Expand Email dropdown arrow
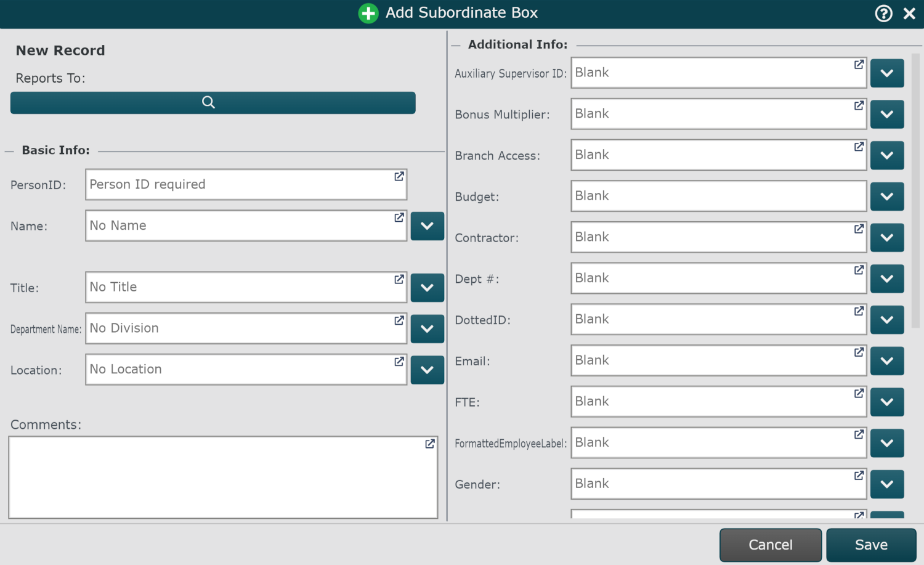The image size is (924, 565). click(x=887, y=361)
